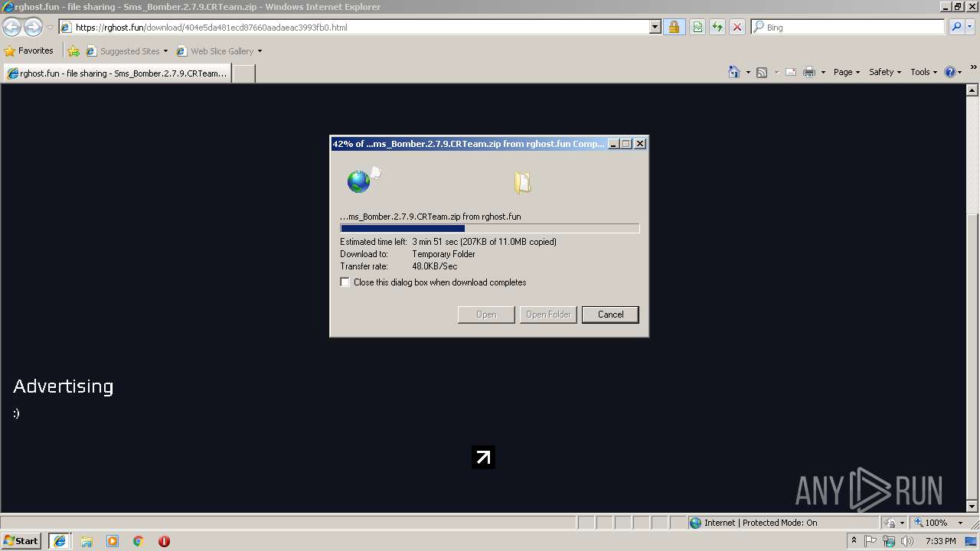Viewport: 980px width, 551px height.
Task: Enable Close this dialog box when download completes
Action: point(345,282)
